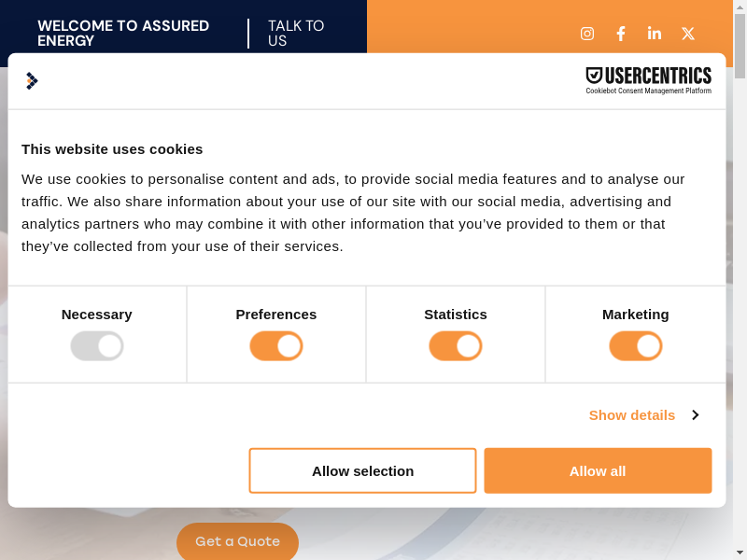Turn off the Statistics cookies switch
The image size is (747, 560).
click(x=456, y=346)
